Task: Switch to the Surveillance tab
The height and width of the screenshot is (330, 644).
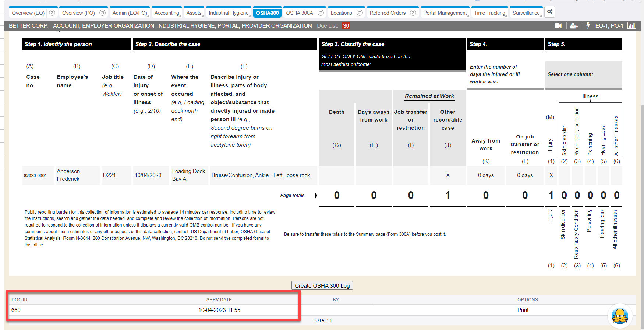Action: pos(526,13)
